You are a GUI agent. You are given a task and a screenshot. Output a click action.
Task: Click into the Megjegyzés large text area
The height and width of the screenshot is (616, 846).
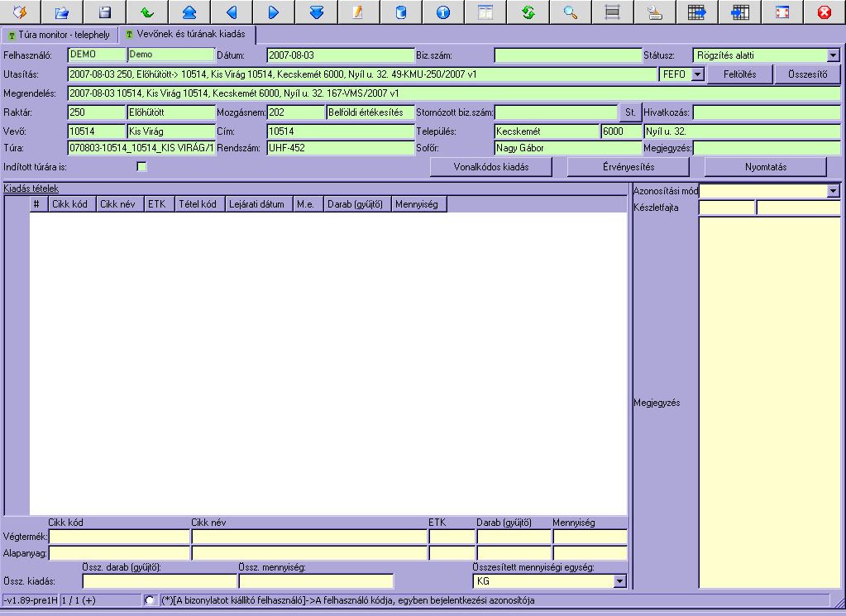769,402
